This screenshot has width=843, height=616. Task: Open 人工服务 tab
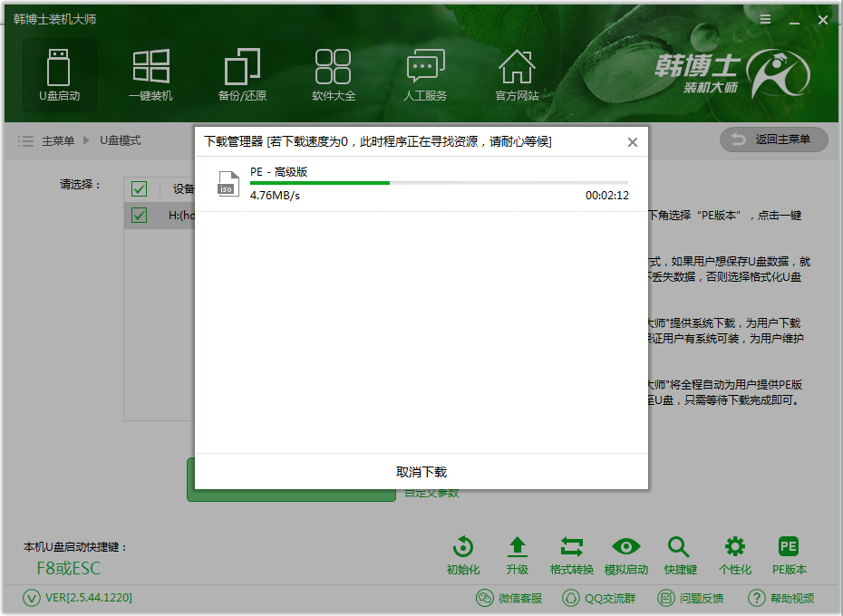pyautogui.click(x=425, y=75)
